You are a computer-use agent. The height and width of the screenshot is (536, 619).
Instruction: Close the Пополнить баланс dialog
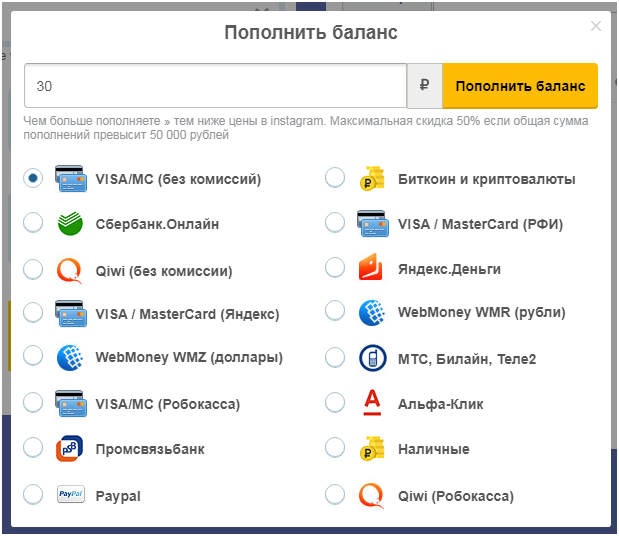coord(596,26)
